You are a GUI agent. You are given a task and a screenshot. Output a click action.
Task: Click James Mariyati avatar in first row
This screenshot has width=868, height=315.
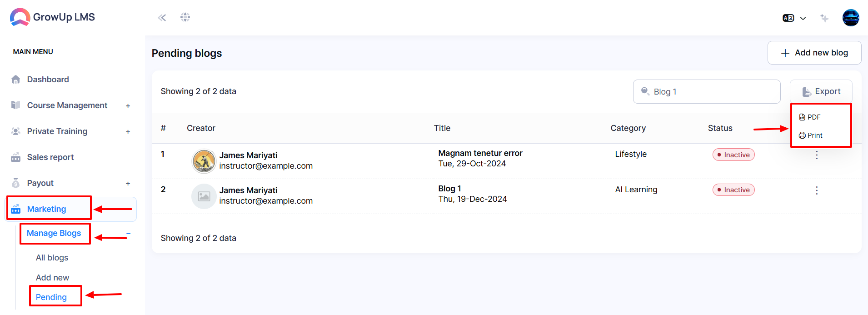point(204,161)
